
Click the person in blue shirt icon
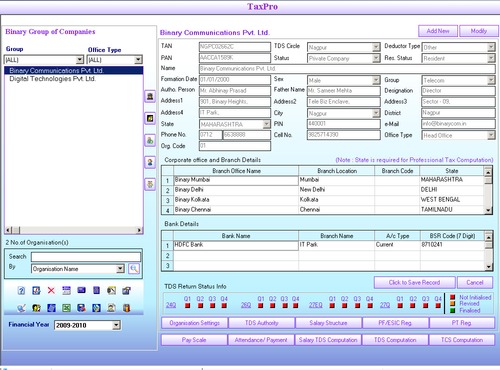pyautogui.click(x=150, y=162)
